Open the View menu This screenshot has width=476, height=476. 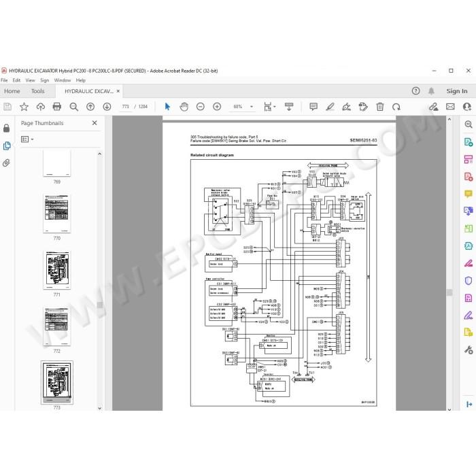coord(30,80)
